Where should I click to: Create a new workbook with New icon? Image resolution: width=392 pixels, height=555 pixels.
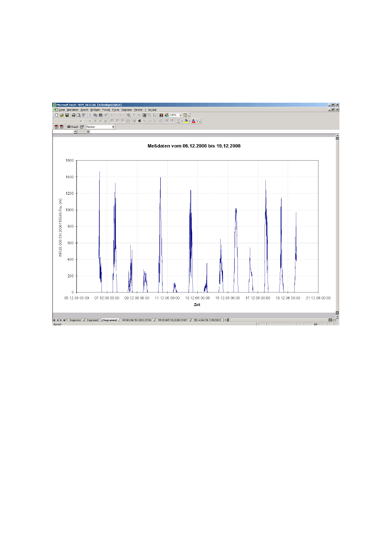point(57,115)
